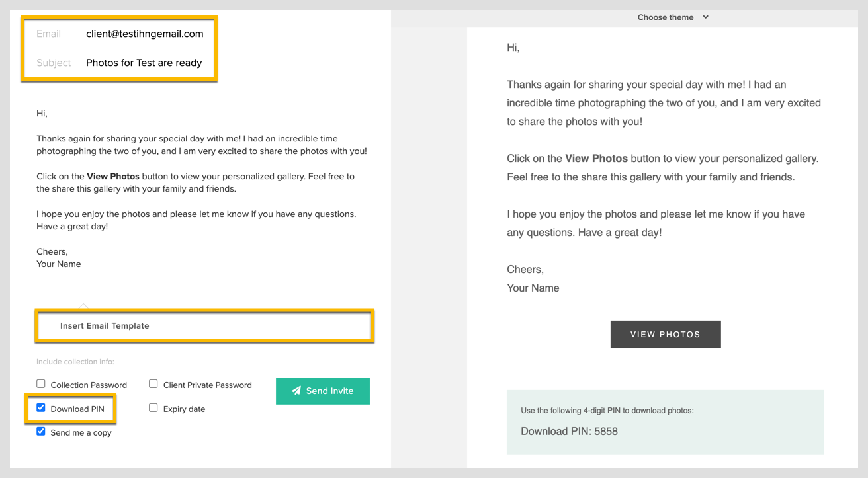868x478 pixels.
Task: Click the green Send Invite button
Action: [323, 391]
